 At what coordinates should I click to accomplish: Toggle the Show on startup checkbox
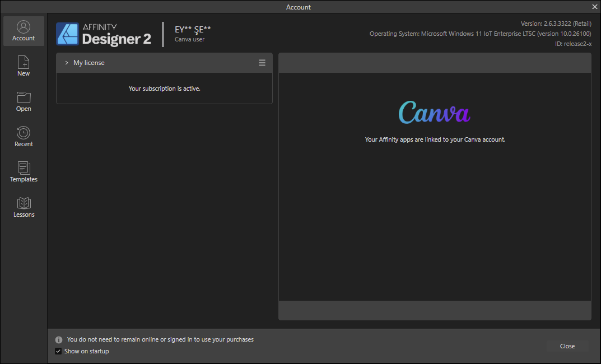click(x=58, y=351)
